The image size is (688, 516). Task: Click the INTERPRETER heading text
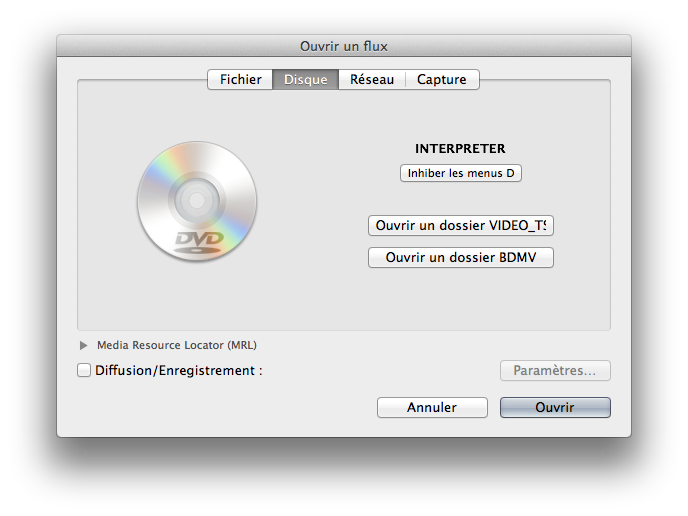coord(460,149)
